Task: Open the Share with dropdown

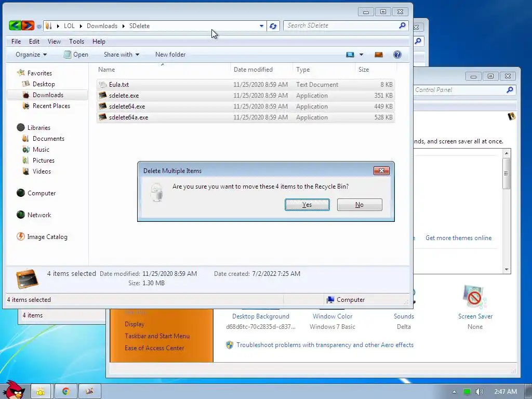Action: coord(122,55)
